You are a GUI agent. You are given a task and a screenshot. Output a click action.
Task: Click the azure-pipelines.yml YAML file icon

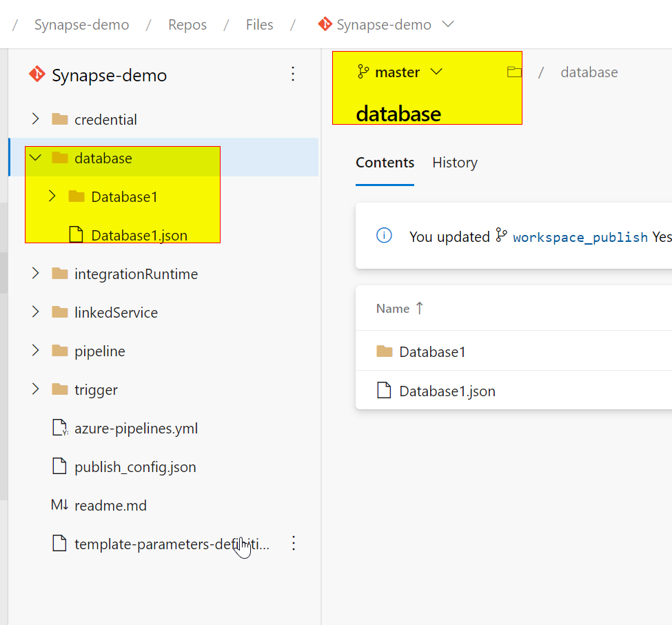pos(59,428)
